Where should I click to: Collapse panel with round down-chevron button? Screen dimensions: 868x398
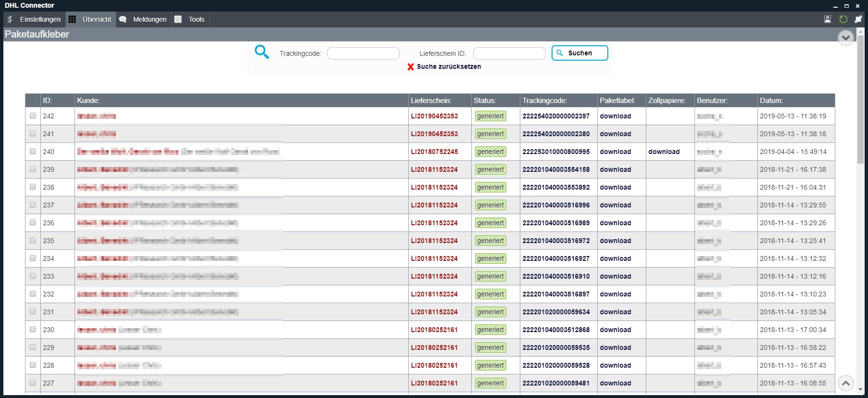click(x=846, y=38)
